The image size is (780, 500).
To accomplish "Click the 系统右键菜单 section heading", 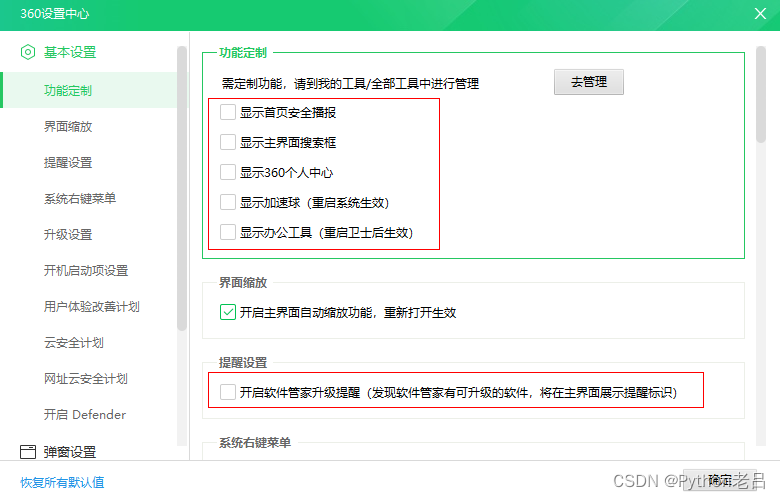I will click(255, 442).
